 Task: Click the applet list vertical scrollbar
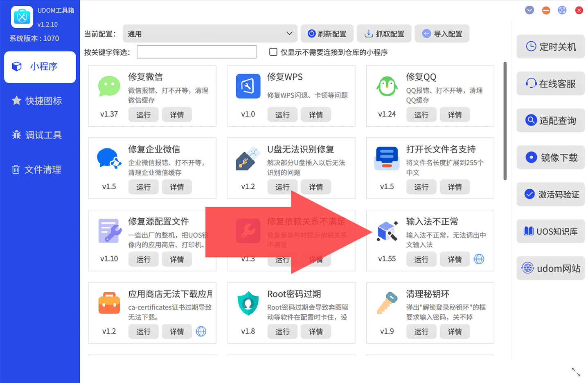(x=505, y=121)
